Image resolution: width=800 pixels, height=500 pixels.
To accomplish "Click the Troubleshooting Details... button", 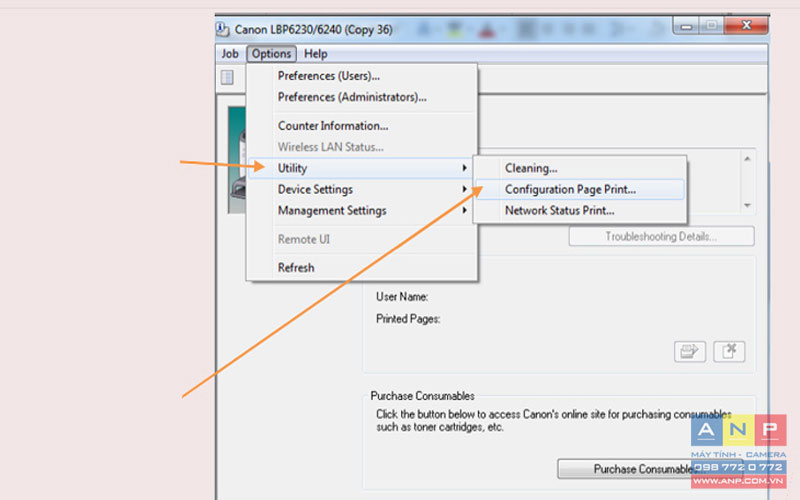I will (661, 237).
